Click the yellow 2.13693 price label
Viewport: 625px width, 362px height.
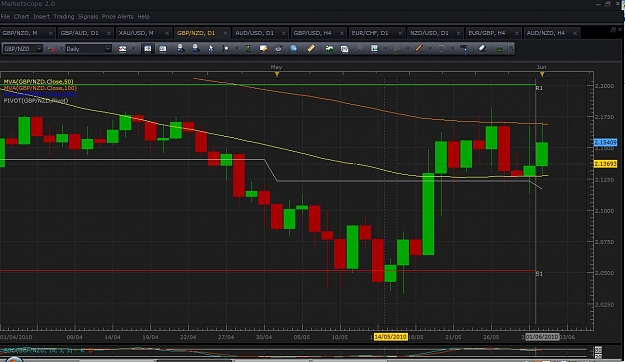pos(605,164)
